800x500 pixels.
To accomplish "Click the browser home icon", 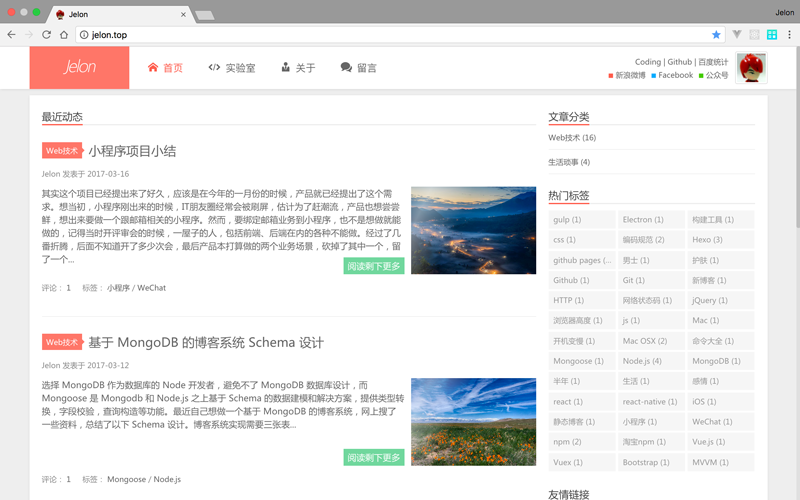I will [x=64, y=34].
